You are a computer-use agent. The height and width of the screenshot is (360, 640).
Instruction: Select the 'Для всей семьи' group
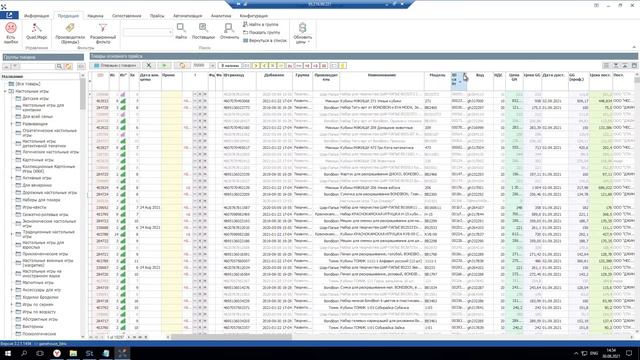coord(37,116)
